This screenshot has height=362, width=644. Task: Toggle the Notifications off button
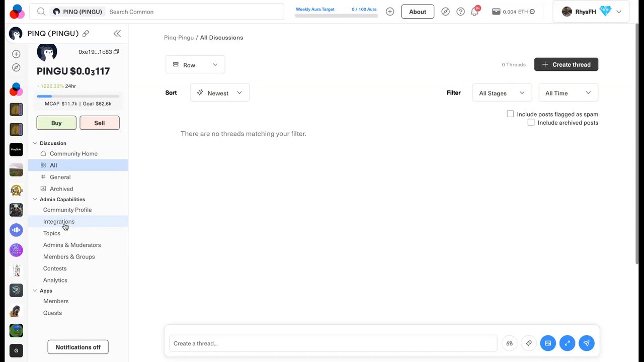point(78,347)
